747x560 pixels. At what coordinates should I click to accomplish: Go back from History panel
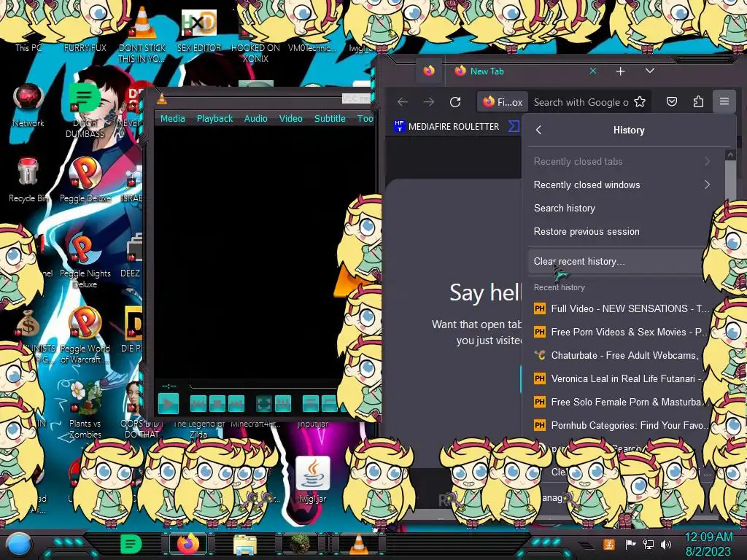[539, 130]
